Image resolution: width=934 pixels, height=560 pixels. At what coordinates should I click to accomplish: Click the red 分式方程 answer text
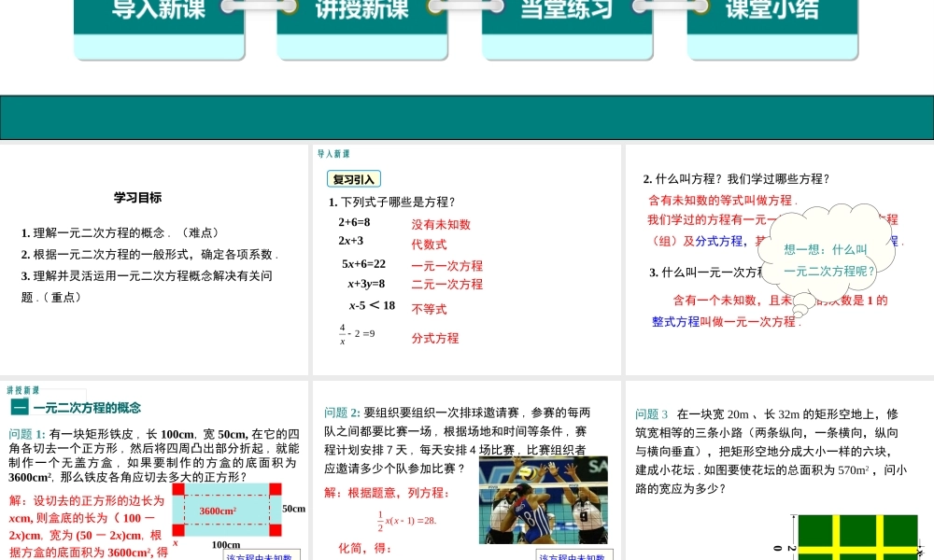coord(435,338)
